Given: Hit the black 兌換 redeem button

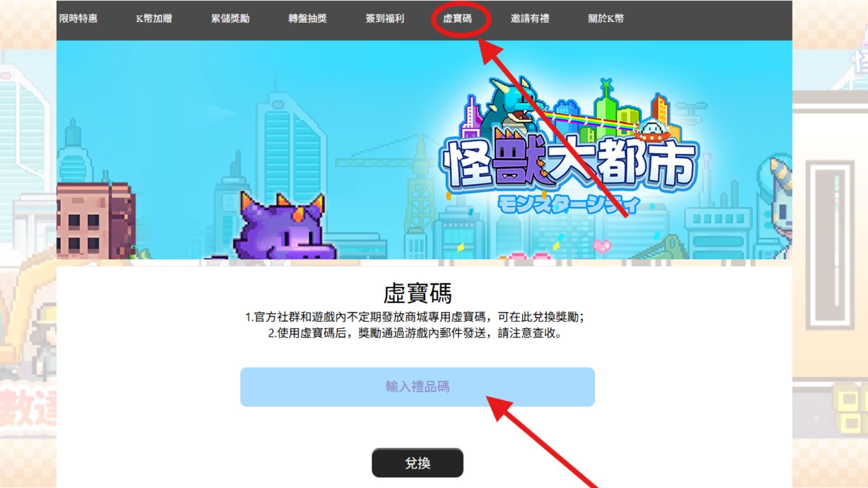Looking at the screenshot, I should point(417,463).
